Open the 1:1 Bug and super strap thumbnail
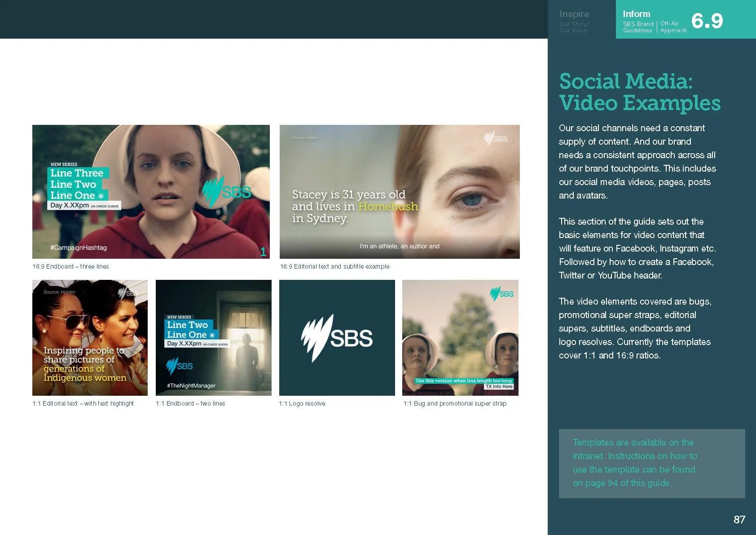Screen dimensions: 756x535 click(461, 338)
